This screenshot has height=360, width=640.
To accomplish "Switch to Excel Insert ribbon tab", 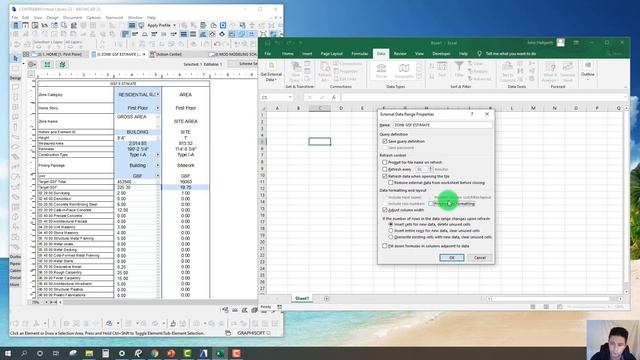I will click(x=307, y=53).
